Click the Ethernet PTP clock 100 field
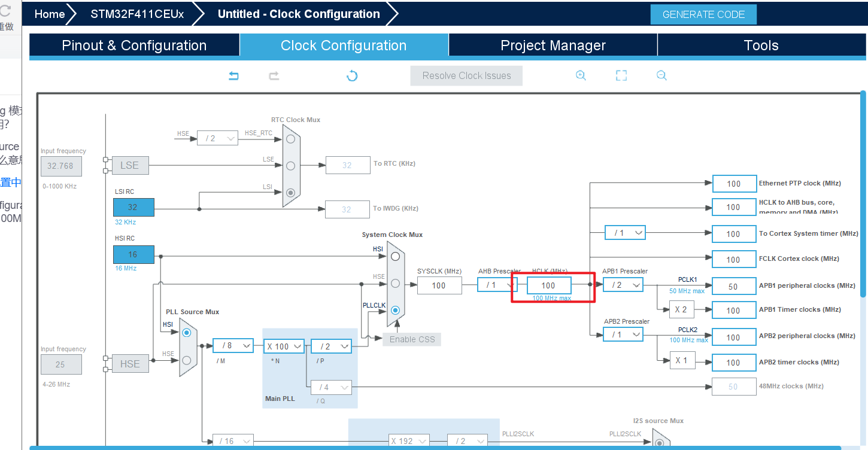This screenshot has width=868, height=450. (734, 184)
